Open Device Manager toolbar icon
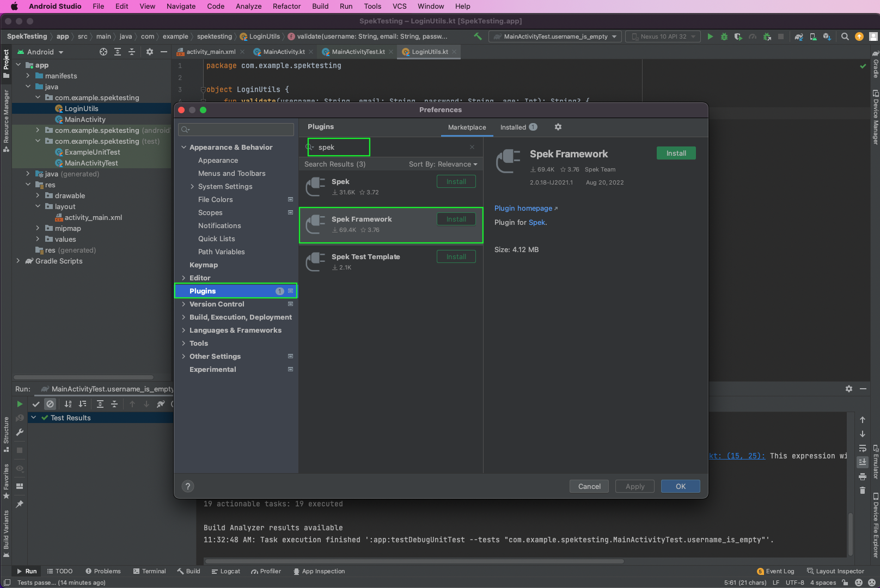The width and height of the screenshot is (880, 588). coord(813,36)
